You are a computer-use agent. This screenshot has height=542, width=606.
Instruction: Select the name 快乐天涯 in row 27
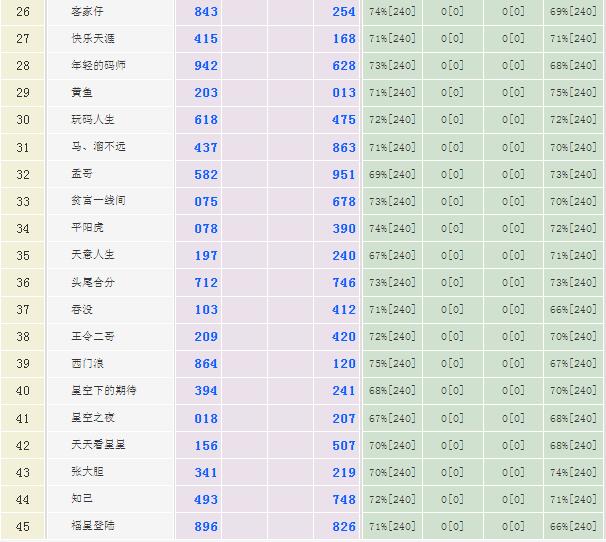pyautogui.click(x=92, y=39)
